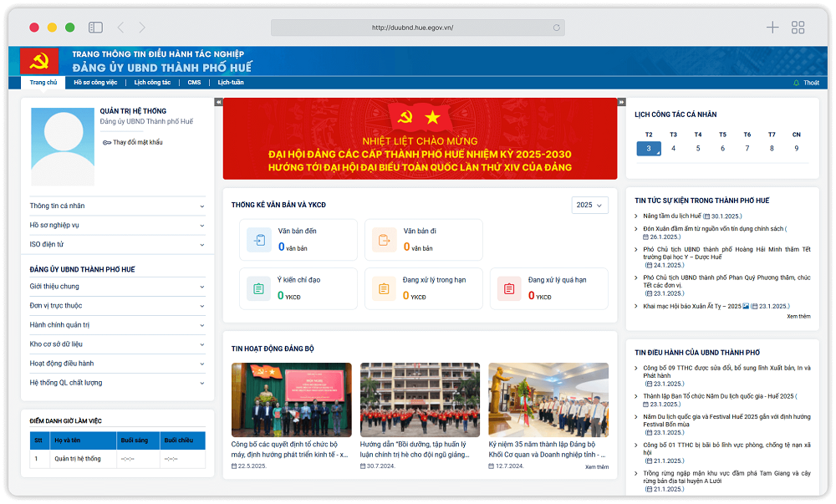Click the Văn bản đi outgoing icon
The image size is (836, 504).
point(385,240)
